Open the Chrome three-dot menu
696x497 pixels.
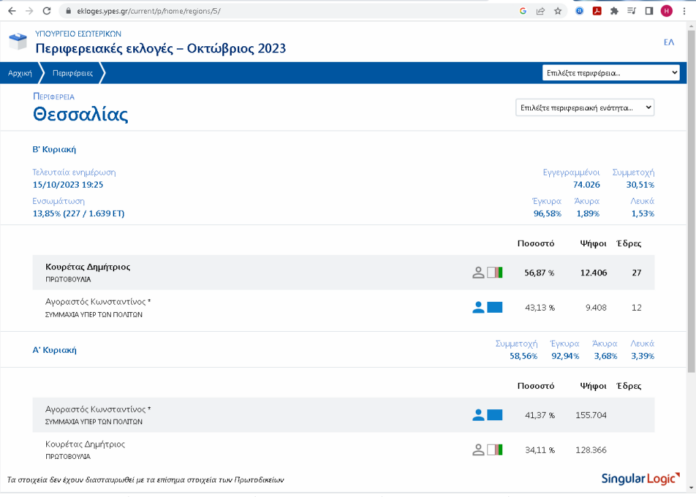pos(684,11)
